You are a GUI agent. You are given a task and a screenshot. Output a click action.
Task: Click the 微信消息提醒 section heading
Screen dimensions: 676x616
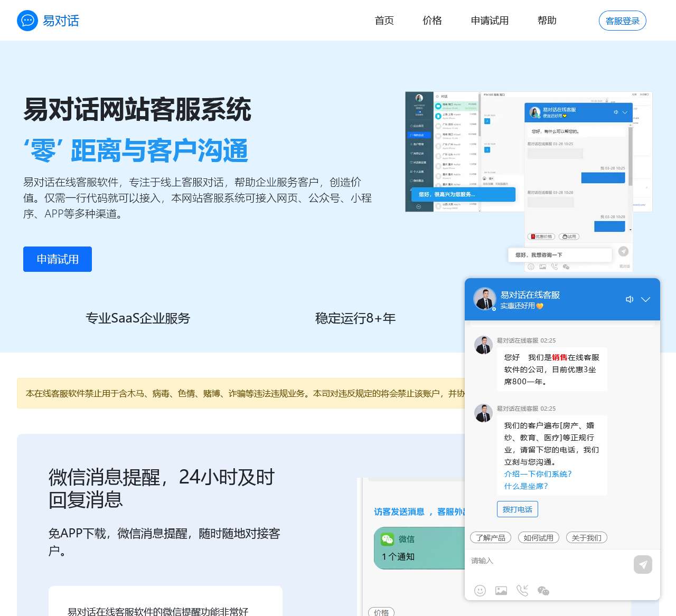[162, 488]
